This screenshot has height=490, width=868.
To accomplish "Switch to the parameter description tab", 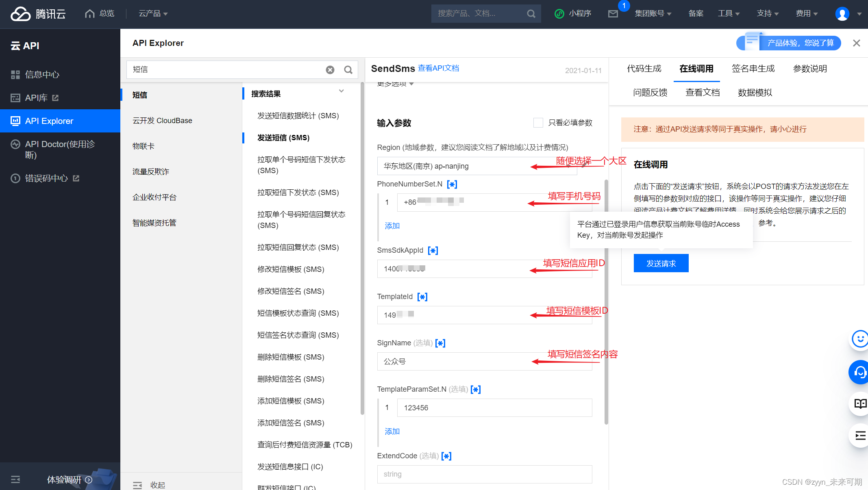I will coord(810,69).
